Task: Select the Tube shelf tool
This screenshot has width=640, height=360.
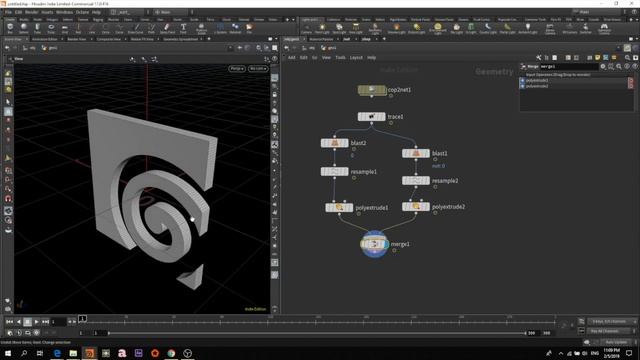Action: tap(37, 28)
